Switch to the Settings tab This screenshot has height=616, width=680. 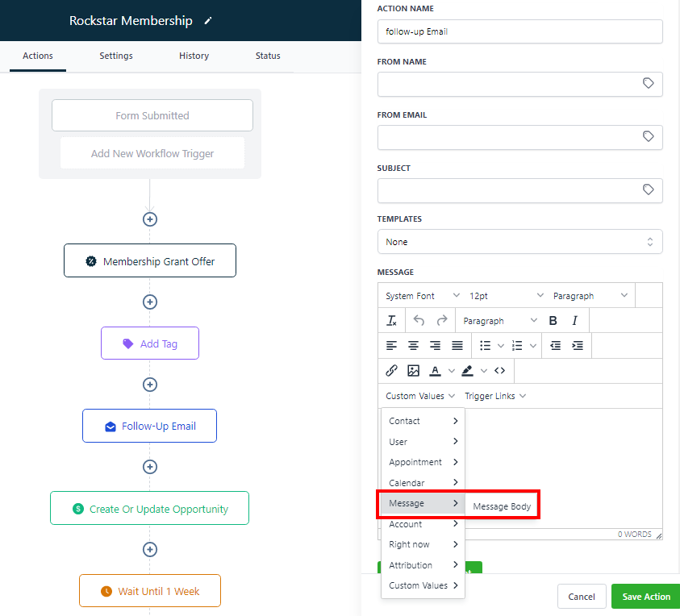click(x=116, y=56)
